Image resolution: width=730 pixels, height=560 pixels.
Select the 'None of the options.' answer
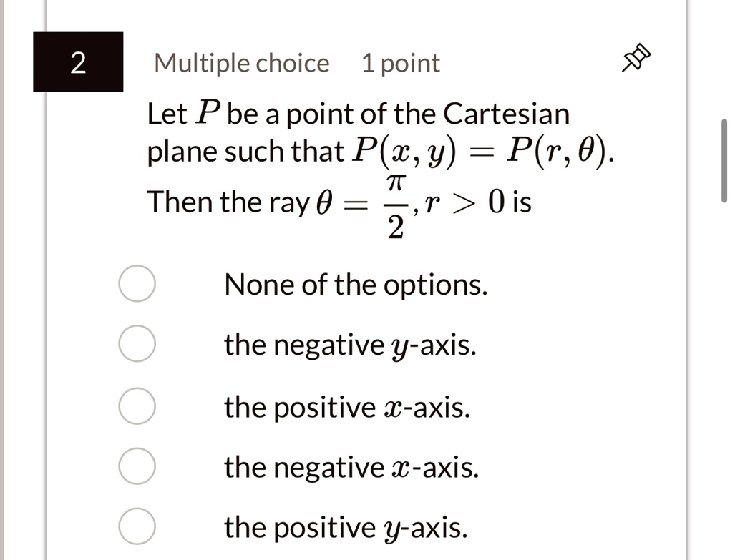tap(136, 284)
